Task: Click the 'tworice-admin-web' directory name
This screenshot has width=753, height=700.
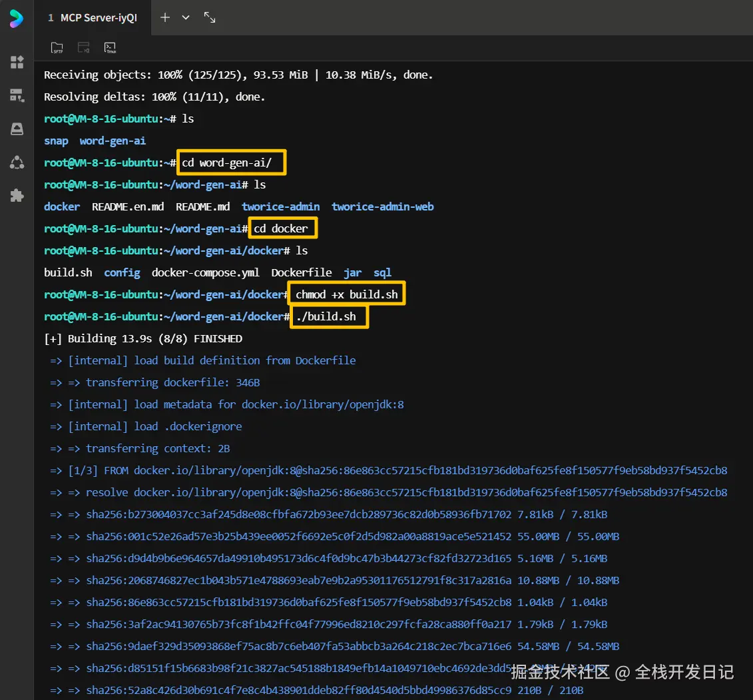Action: tap(382, 206)
